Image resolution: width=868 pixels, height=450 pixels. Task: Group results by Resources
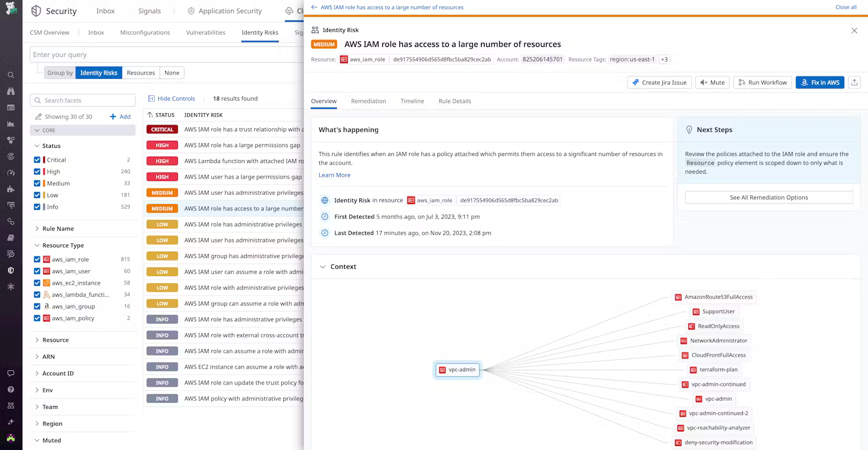tap(141, 72)
